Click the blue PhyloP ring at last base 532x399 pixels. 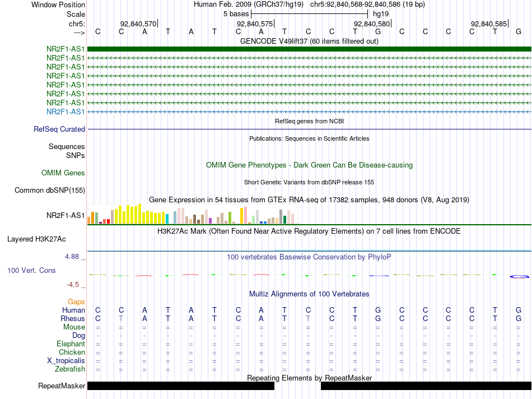coord(519,276)
